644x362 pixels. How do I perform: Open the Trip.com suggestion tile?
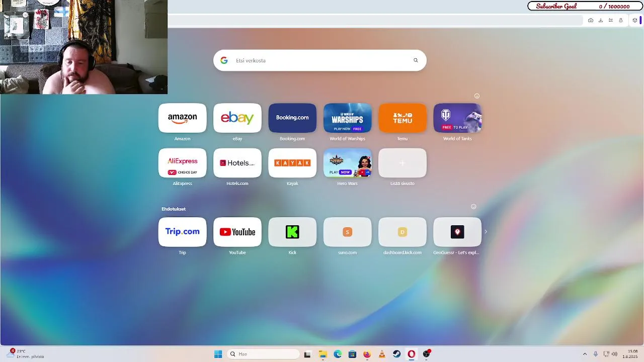pyautogui.click(x=182, y=232)
